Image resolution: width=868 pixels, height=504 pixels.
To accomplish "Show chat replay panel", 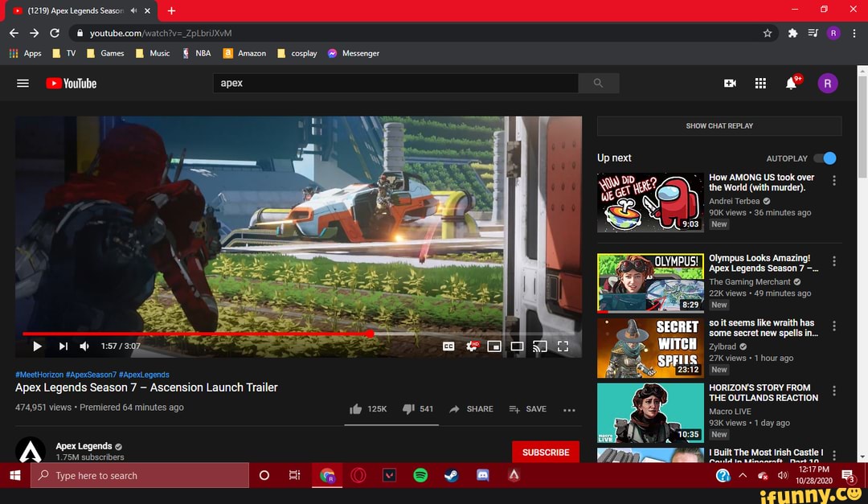I will 719,125.
